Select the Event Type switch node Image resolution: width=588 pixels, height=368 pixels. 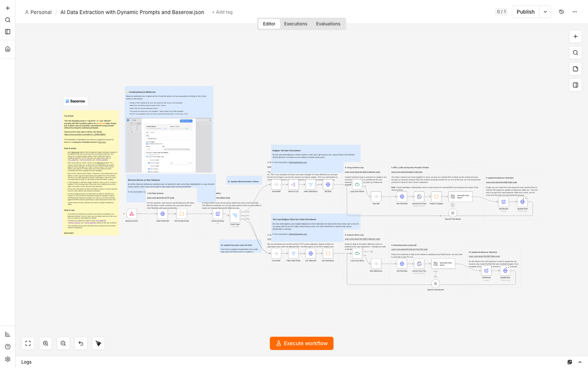coord(235,215)
